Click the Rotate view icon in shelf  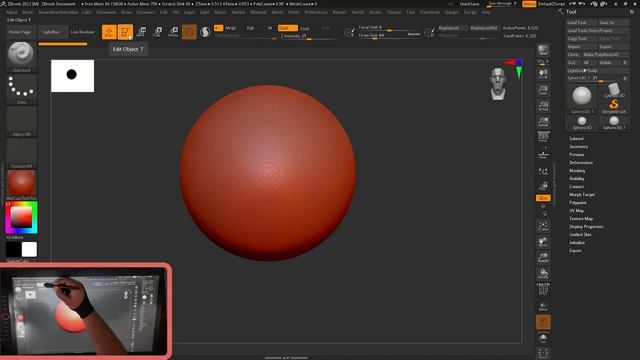pyautogui.click(x=543, y=273)
